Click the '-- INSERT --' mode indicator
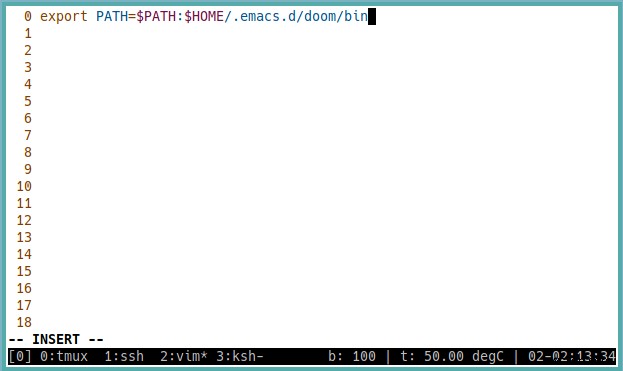 click(x=56, y=339)
